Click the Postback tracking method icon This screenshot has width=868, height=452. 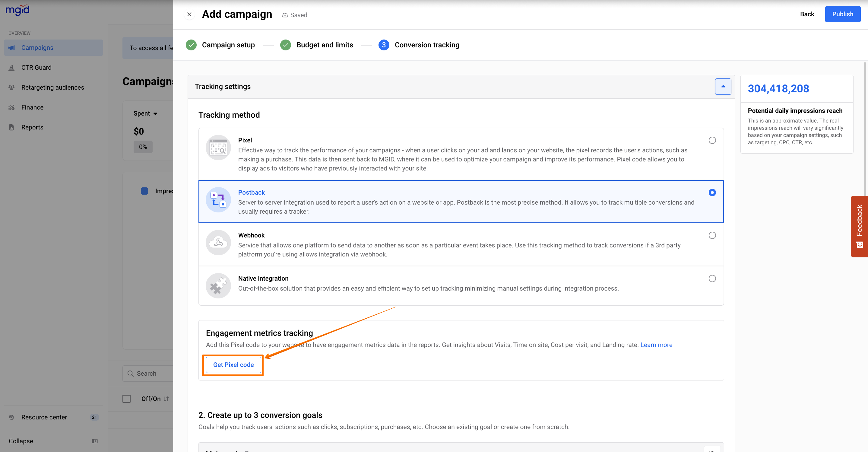point(218,199)
